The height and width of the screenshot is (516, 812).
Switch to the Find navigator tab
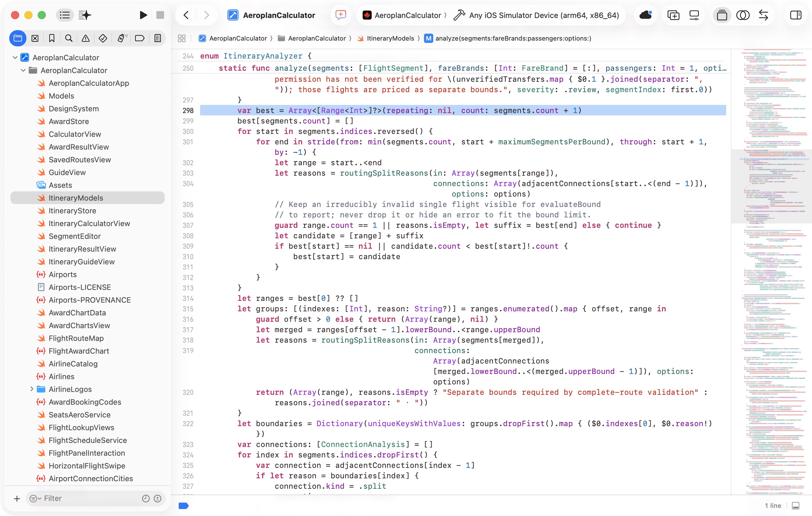click(69, 39)
